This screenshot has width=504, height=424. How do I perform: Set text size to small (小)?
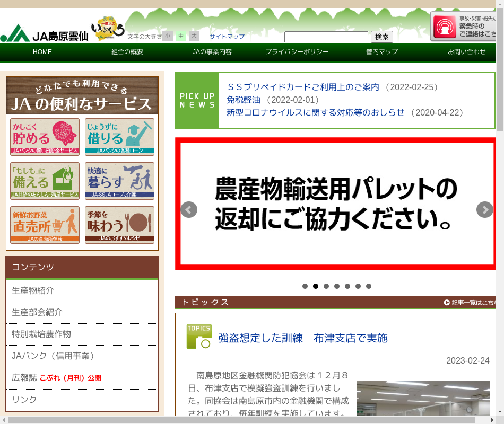point(168,36)
